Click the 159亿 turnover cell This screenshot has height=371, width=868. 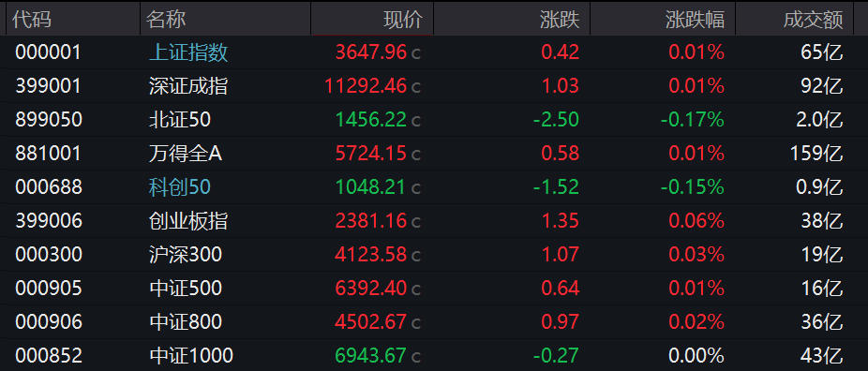click(816, 154)
